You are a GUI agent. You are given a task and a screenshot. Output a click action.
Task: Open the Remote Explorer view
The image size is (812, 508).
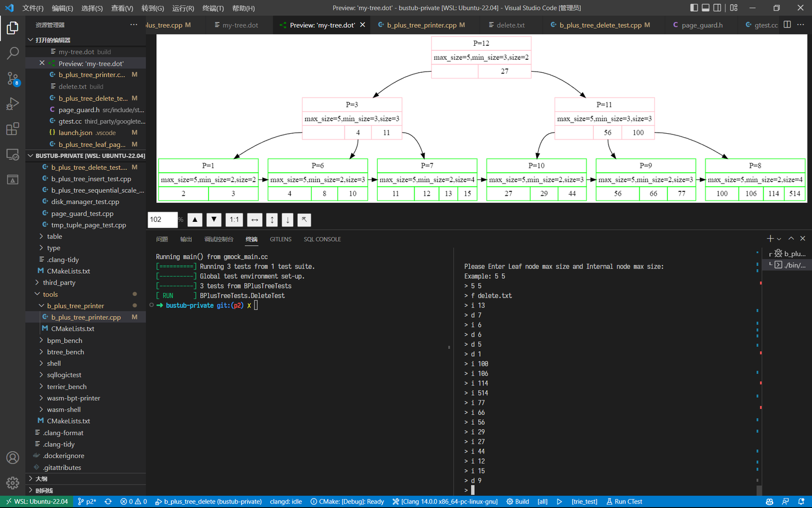(x=12, y=155)
